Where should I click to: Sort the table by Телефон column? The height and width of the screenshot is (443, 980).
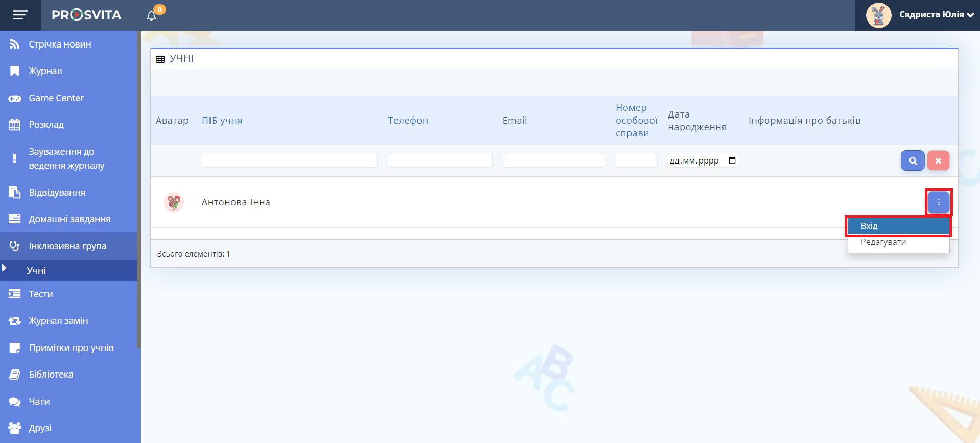click(408, 121)
